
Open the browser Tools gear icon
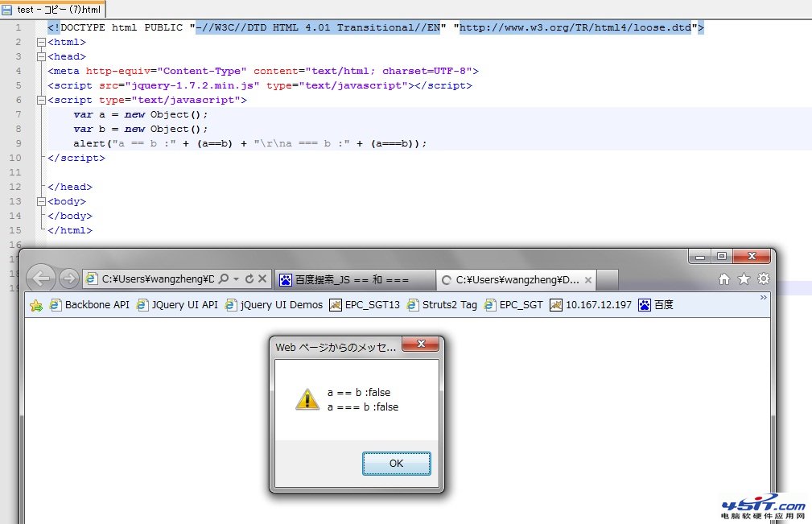763,279
